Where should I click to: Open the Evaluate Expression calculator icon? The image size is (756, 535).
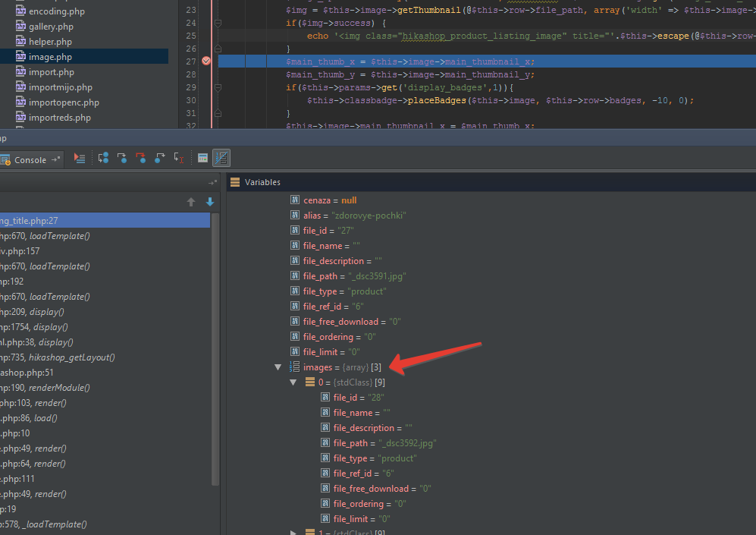[202, 158]
